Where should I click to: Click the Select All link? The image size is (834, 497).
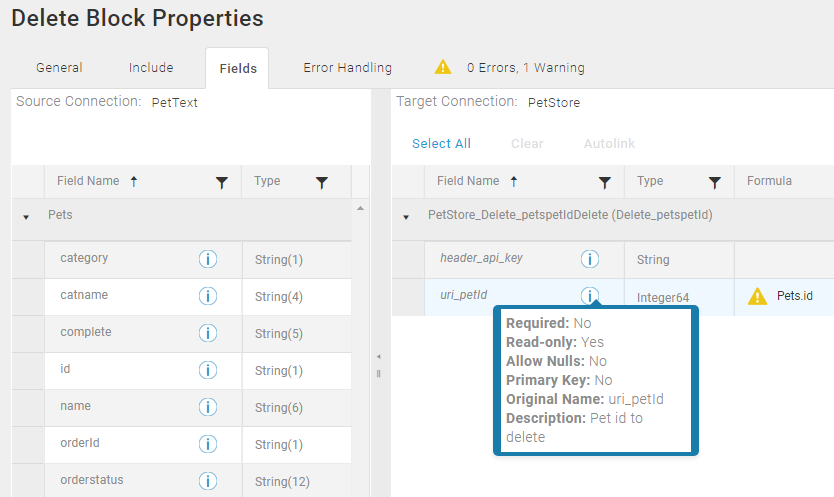pyautogui.click(x=441, y=144)
